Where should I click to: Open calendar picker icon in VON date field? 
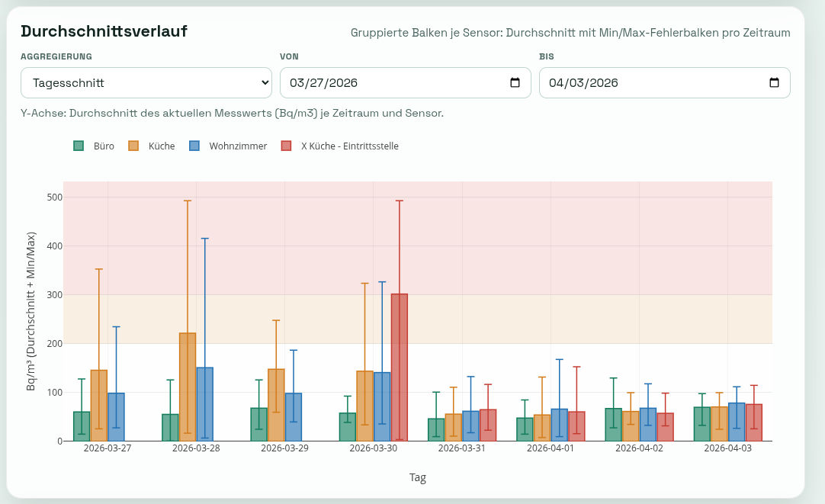click(x=515, y=83)
